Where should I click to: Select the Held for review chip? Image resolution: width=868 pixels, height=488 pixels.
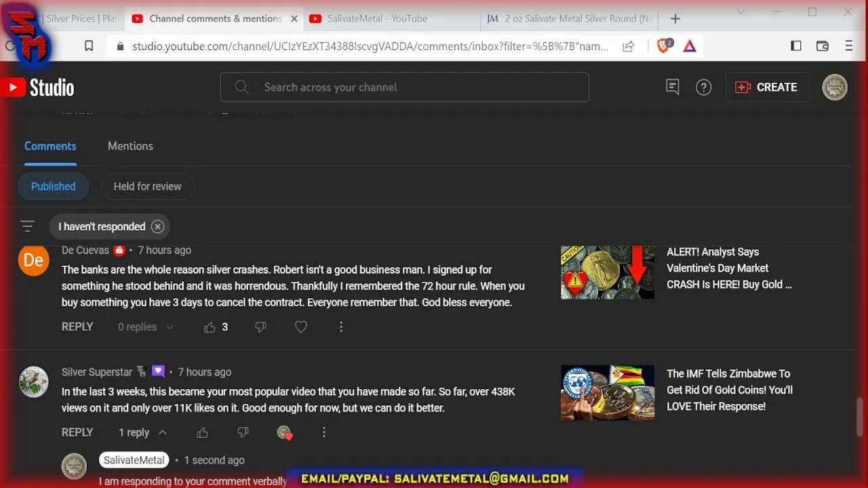pyautogui.click(x=147, y=186)
